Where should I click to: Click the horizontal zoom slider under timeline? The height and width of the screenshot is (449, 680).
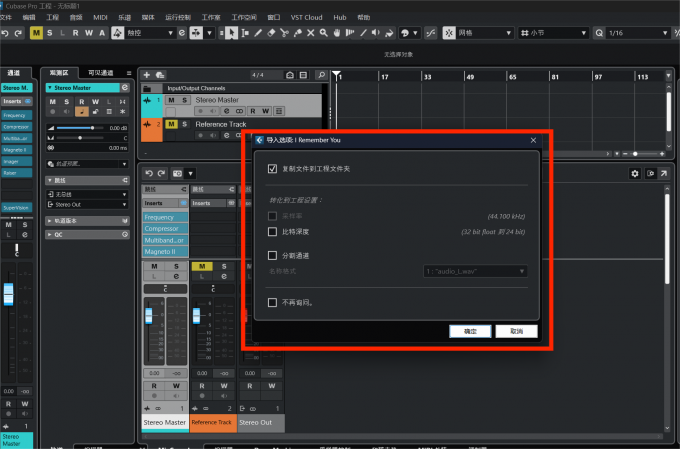(x=644, y=154)
